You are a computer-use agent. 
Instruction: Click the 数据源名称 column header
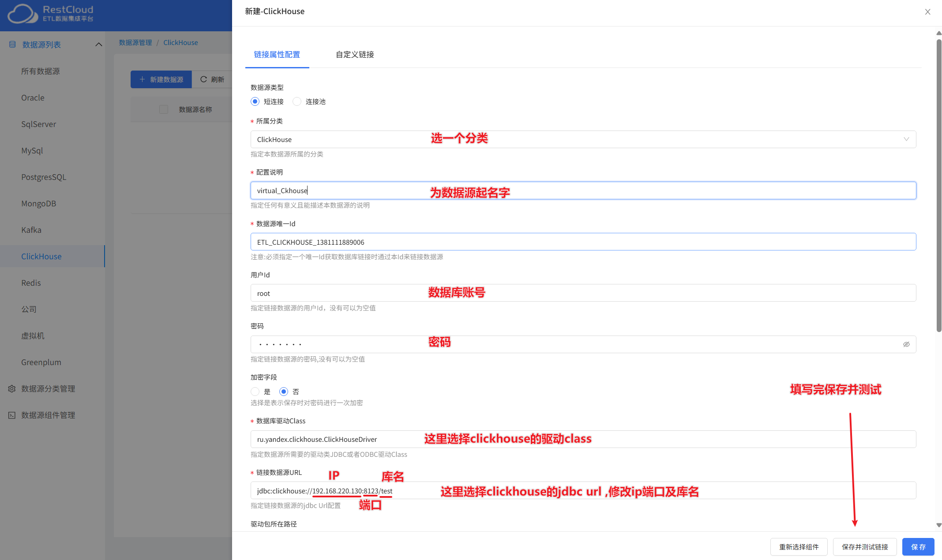pyautogui.click(x=195, y=109)
